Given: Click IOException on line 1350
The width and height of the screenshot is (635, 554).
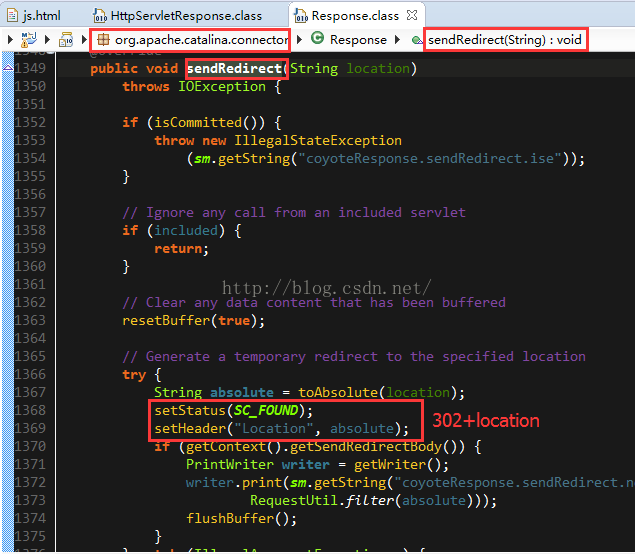Looking at the screenshot, I should (222, 87).
